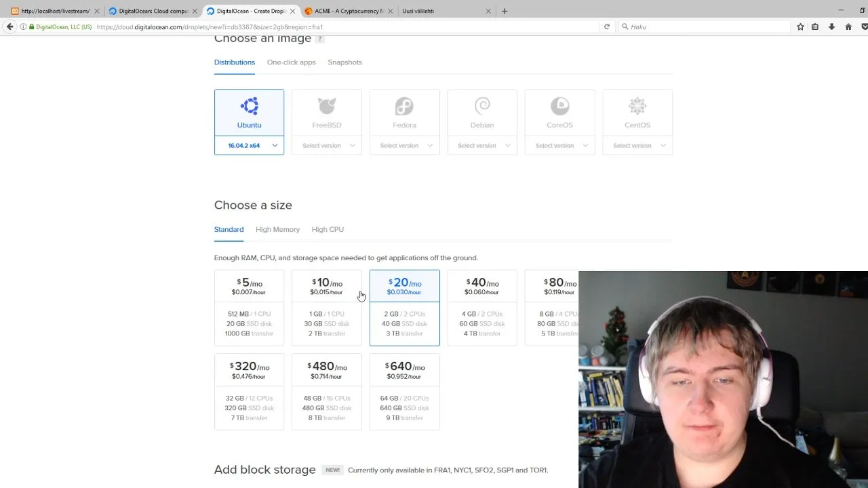This screenshot has width=868, height=488.
Task: Select the $10/mo droplet size
Action: coord(327,308)
